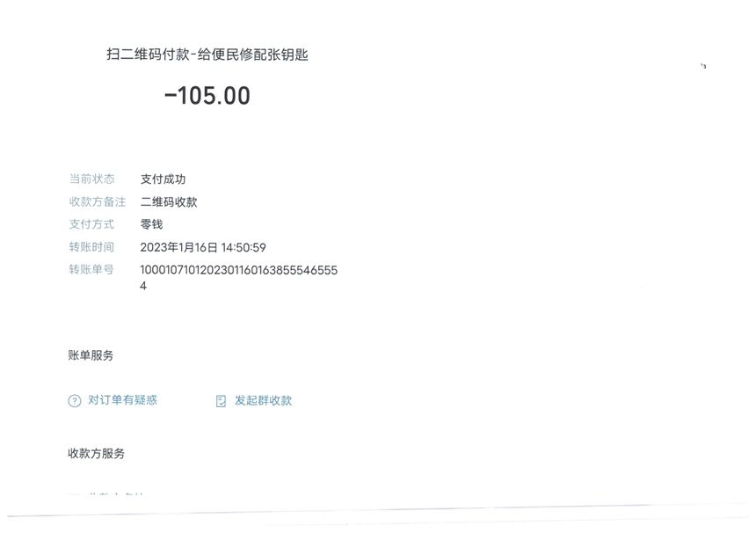
Task: Select the 转账单号 label
Action: [91, 269]
